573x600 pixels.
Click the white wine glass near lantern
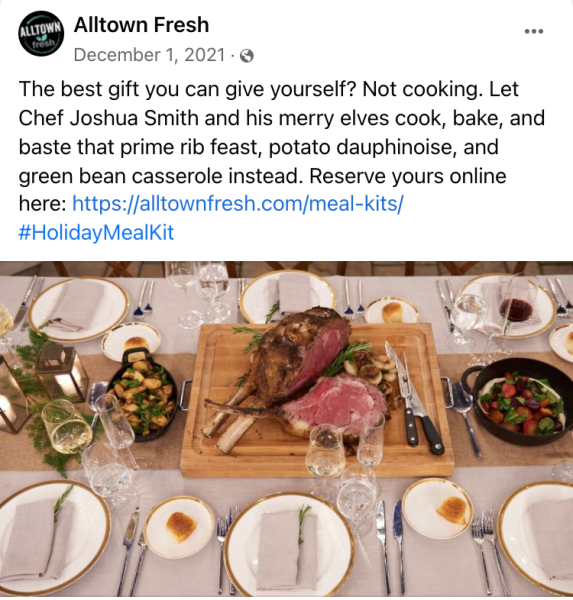coord(67,427)
